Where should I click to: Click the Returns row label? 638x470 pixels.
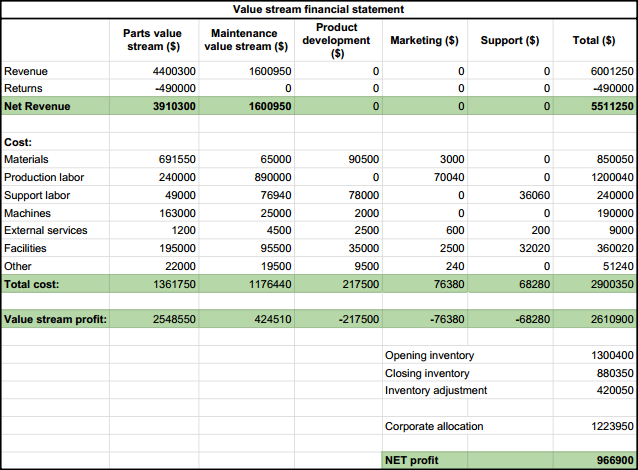pos(25,88)
